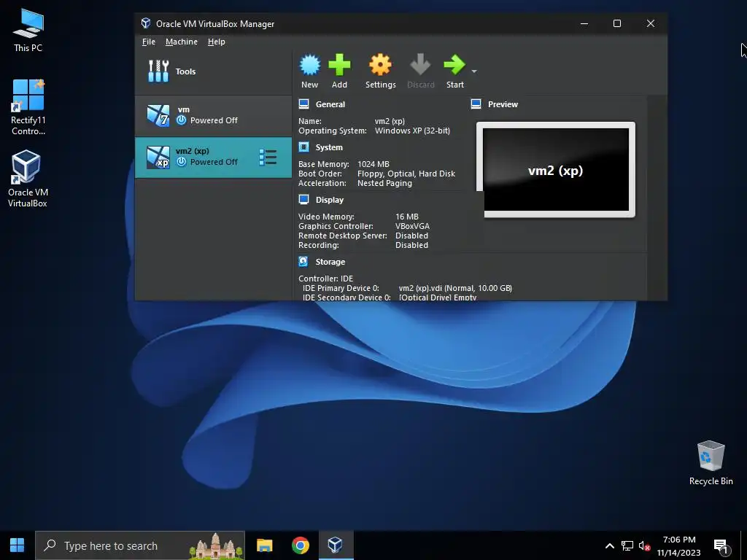Click the XP OS icon for vm2
The height and width of the screenshot is (560, 747).
(158, 157)
